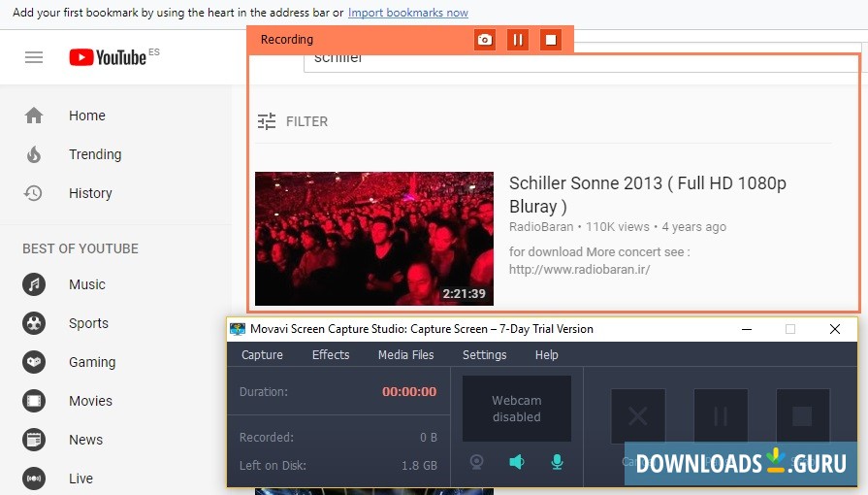Toggle the microphone icon in Movavi
Image resolution: width=868 pixels, height=495 pixels.
point(557,462)
